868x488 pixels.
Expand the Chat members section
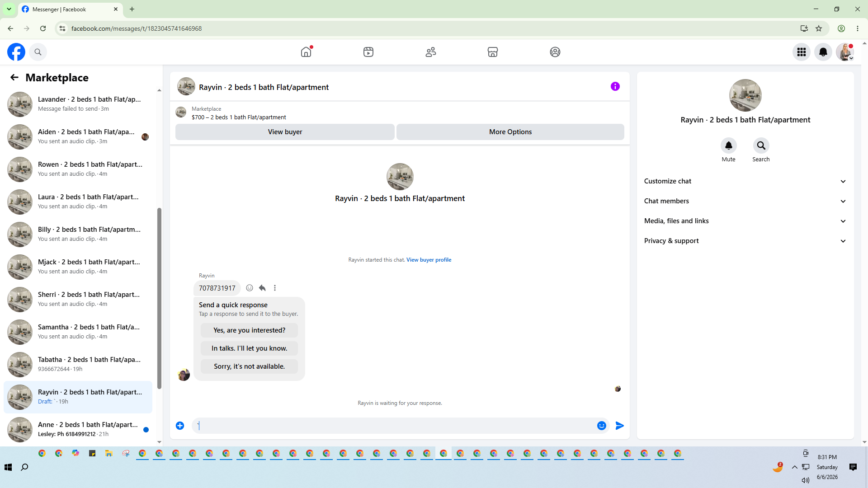pyautogui.click(x=745, y=201)
